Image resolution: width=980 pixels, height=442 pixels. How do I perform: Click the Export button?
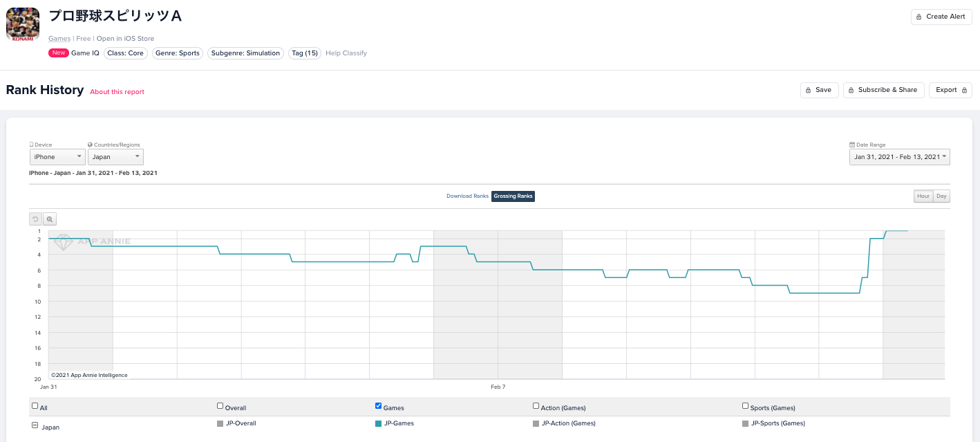point(950,90)
